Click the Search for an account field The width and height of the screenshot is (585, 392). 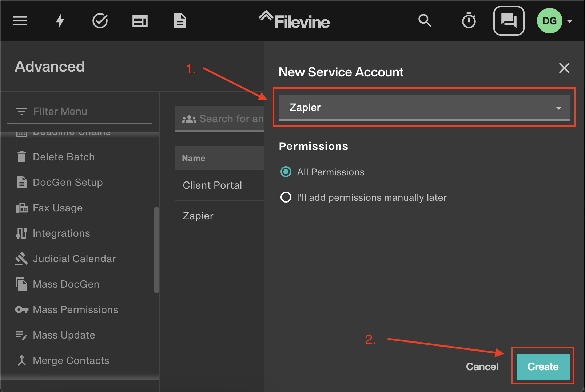pos(219,119)
